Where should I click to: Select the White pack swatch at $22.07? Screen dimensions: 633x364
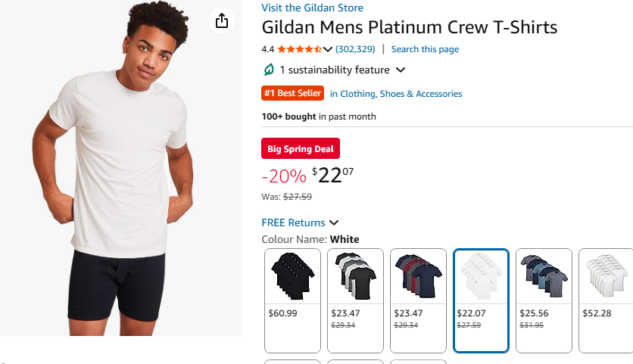pyautogui.click(x=481, y=300)
